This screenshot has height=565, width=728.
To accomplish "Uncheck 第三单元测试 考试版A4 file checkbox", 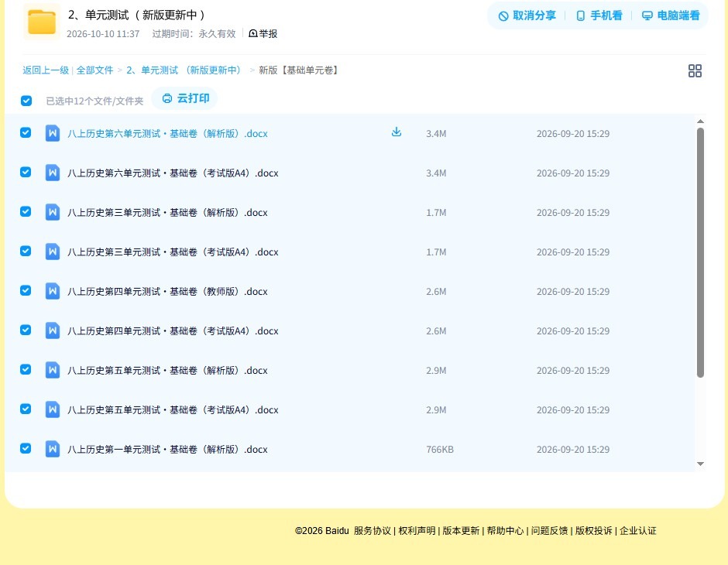I will pyautogui.click(x=26, y=251).
